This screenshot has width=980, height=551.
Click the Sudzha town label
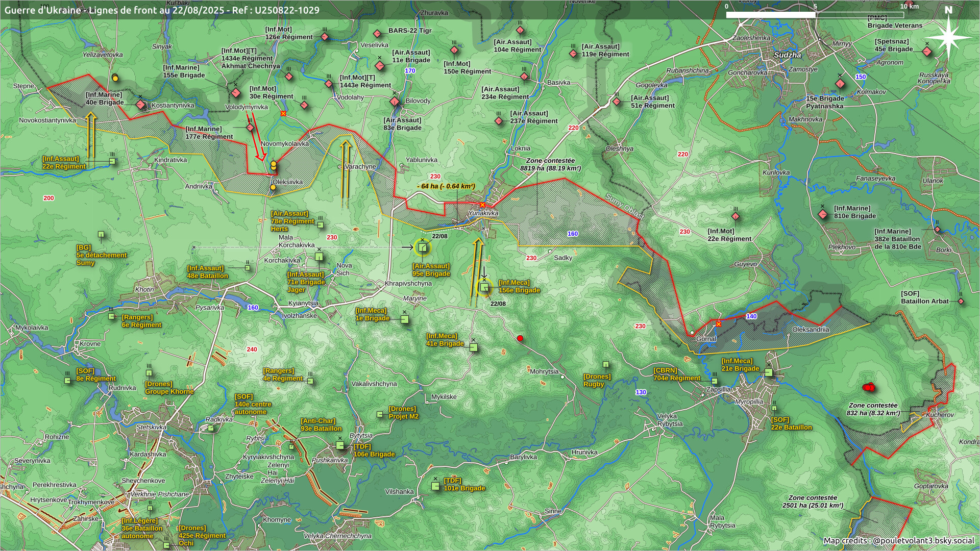[x=787, y=55]
